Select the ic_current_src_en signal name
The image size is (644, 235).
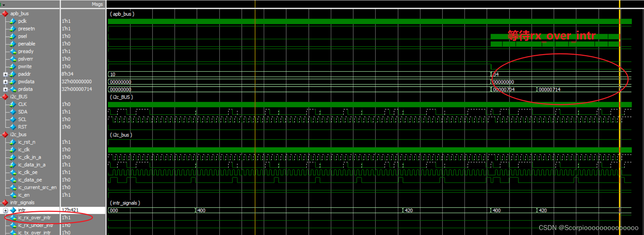(37, 187)
